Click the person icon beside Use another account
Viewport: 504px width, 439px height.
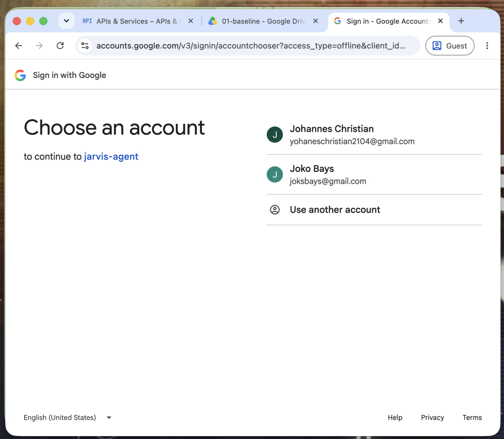[275, 210]
